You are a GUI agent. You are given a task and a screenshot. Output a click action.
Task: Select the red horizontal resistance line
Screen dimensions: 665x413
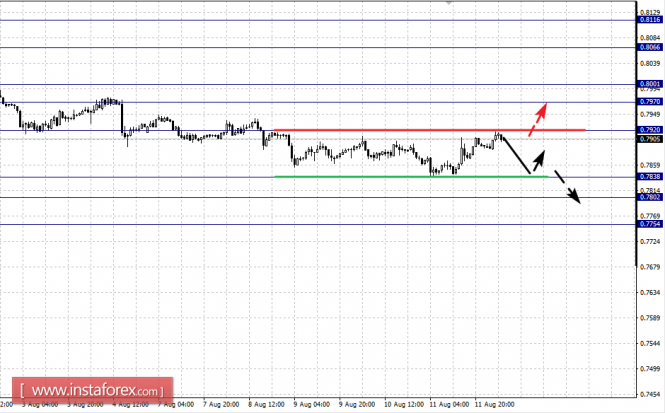tap(430, 130)
